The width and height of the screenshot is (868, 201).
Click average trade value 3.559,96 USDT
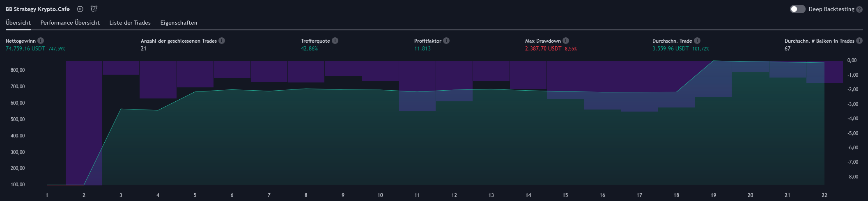click(671, 48)
